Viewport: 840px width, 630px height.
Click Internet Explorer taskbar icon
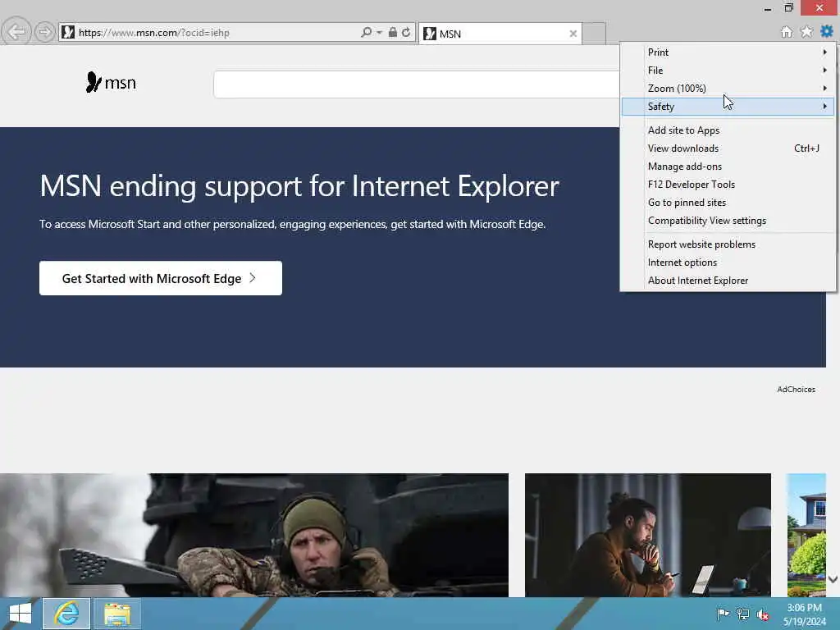(x=66, y=614)
